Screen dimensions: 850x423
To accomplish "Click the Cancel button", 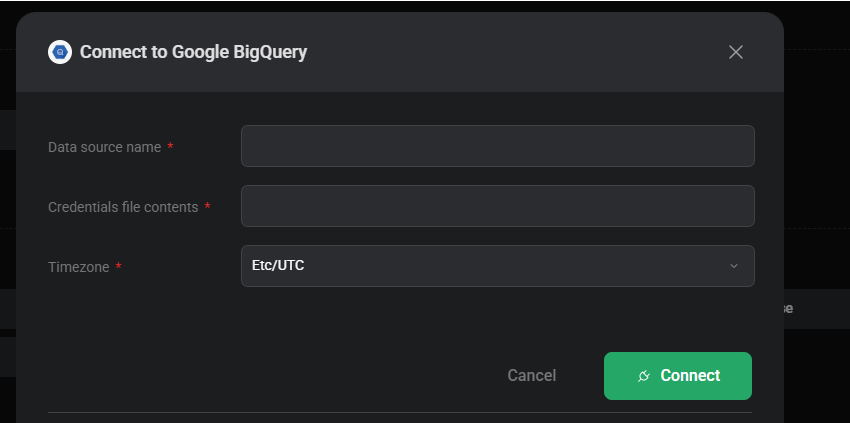I will [x=532, y=376].
